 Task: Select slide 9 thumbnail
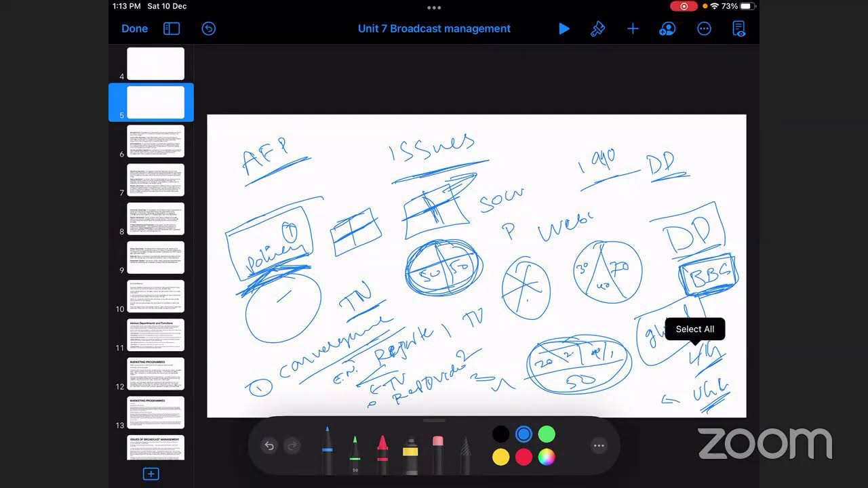[155, 258]
